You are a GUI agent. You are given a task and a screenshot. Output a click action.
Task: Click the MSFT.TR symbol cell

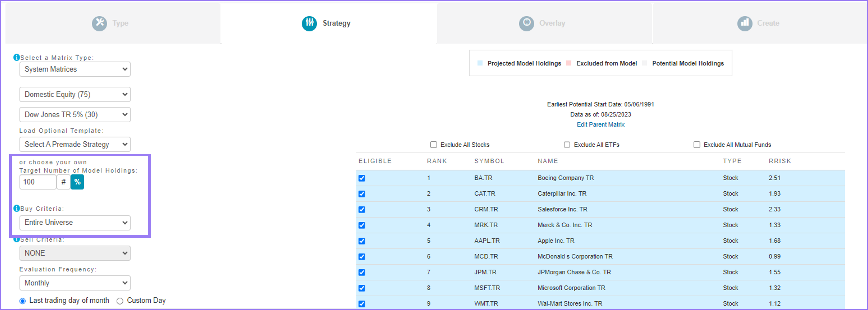coord(487,288)
